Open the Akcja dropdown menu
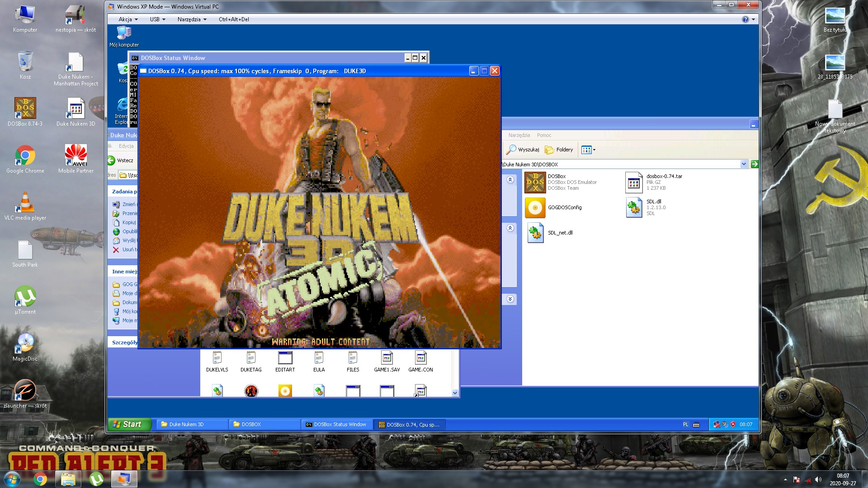 128,19
